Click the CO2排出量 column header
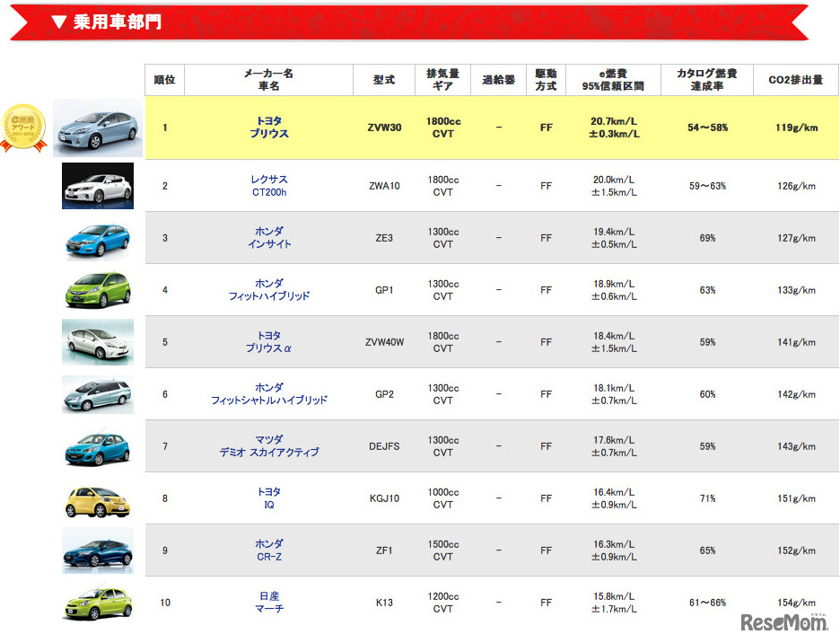 (795, 80)
